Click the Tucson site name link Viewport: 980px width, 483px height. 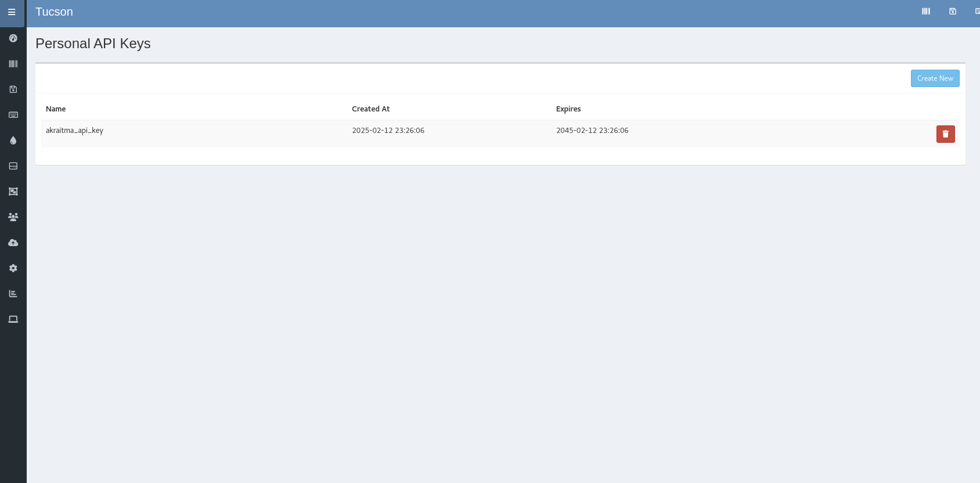(x=54, y=12)
